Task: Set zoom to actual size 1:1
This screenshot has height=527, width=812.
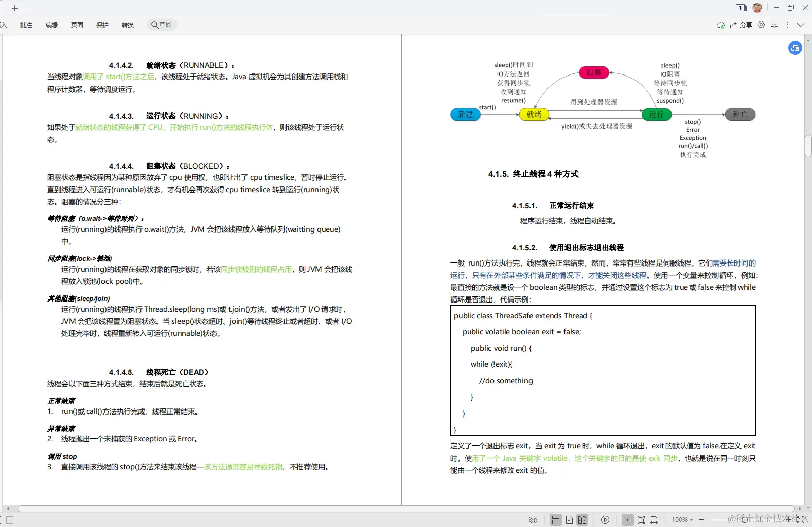Action: pyautogui.click(x=628, y=520)
